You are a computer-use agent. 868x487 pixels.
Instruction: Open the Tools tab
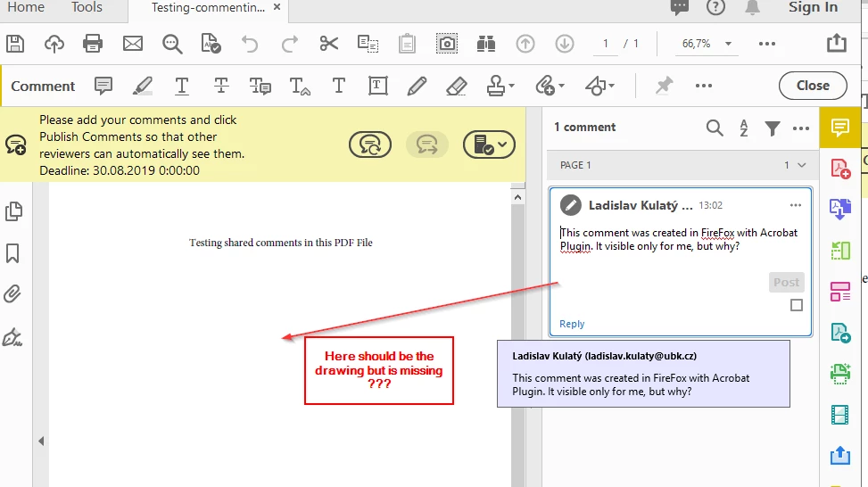tap(87, 7)
